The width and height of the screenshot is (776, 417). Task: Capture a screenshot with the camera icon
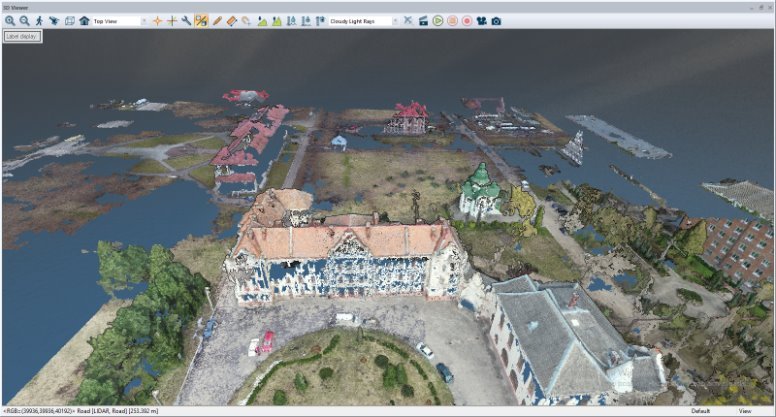click(496, 20)
